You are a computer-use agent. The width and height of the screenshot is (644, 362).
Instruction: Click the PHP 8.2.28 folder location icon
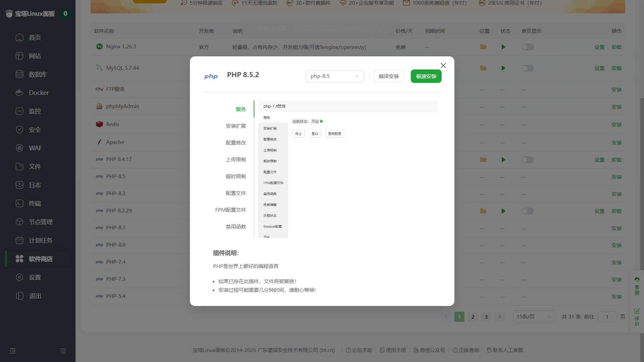point(483,211)
